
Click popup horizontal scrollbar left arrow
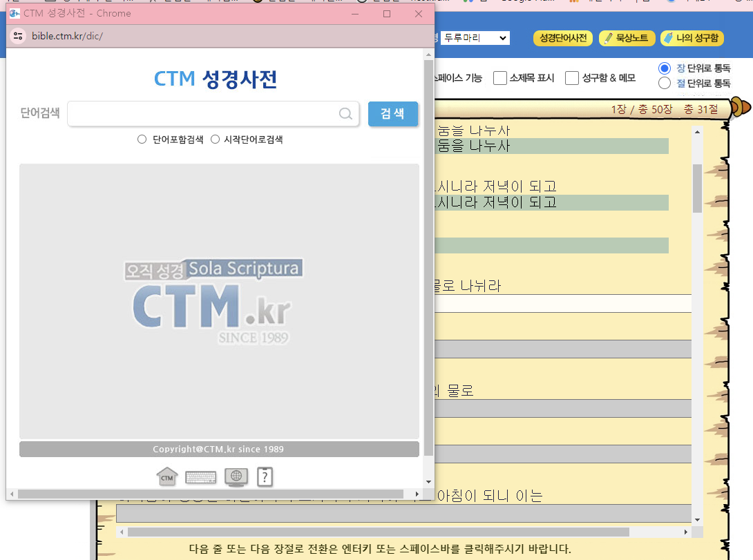tap(12, 494)
